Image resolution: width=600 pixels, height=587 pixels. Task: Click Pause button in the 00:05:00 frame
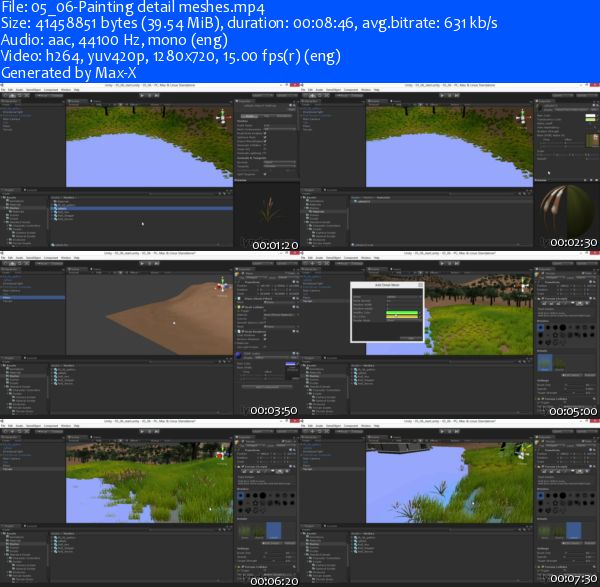[x=449, y=263]
